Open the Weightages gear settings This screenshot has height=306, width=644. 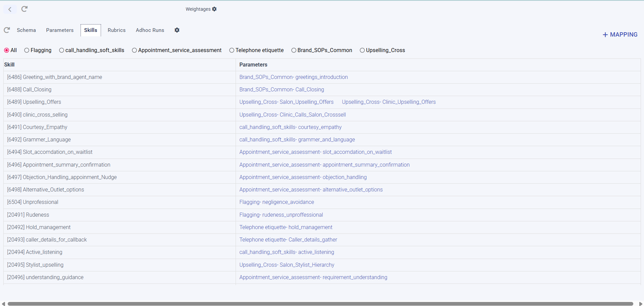(x=214, y=9)
